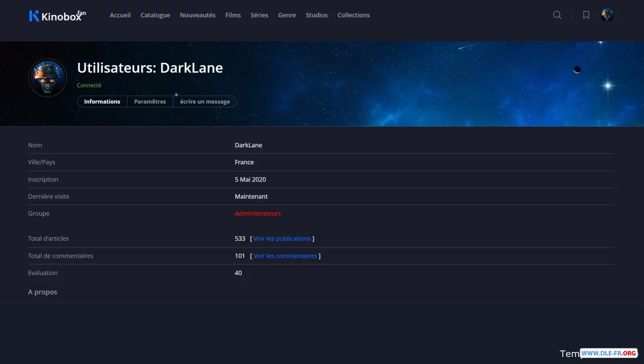Image resolution: width=644 pixels, height=364 pixels.
Task: Click the France value in Ville/Pays row
Action: click(x=244, y=162)
